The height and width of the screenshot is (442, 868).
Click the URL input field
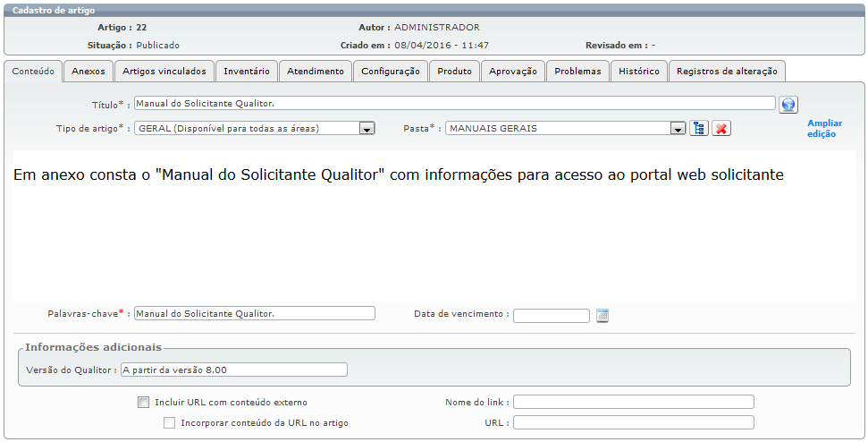pos(633,422)
